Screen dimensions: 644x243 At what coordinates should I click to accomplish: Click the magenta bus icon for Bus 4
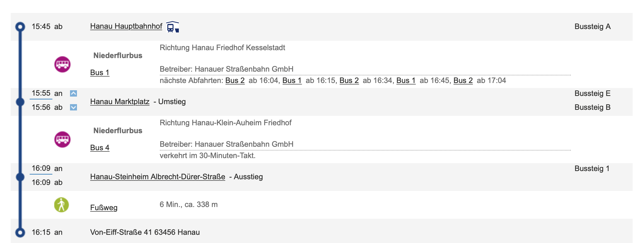[x=62, y=139]
